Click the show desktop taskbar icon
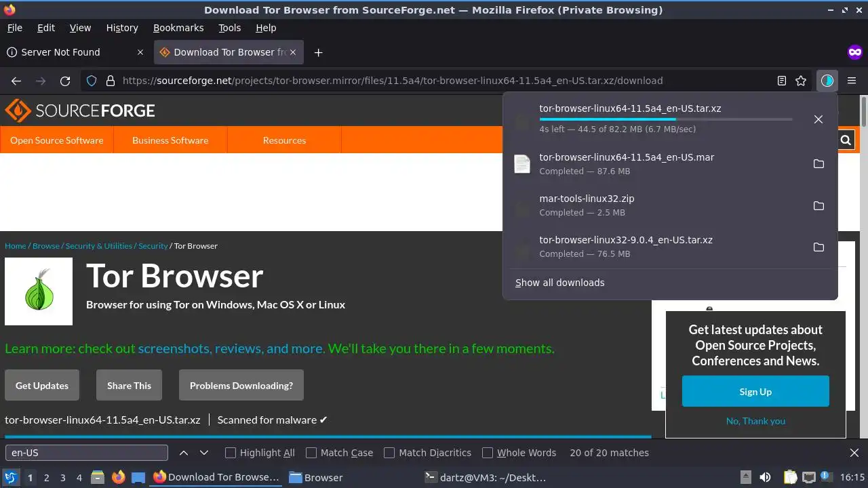 138,477
